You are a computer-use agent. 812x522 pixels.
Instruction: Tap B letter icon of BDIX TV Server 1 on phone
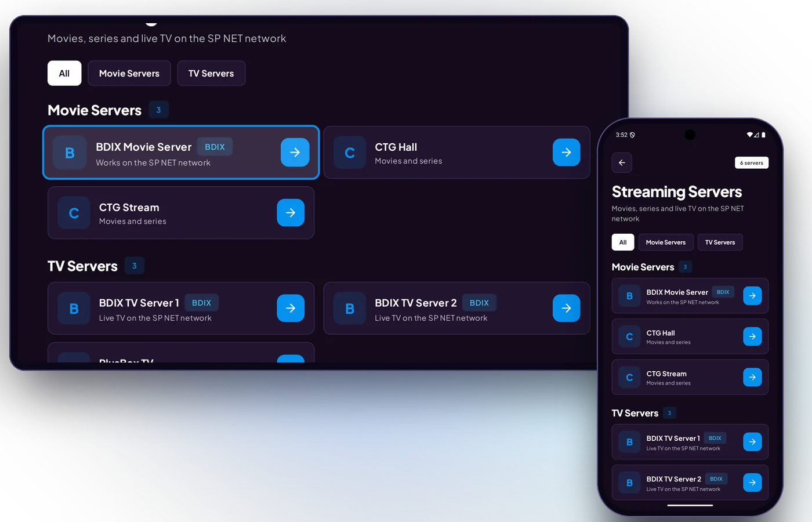click(629, 442)
